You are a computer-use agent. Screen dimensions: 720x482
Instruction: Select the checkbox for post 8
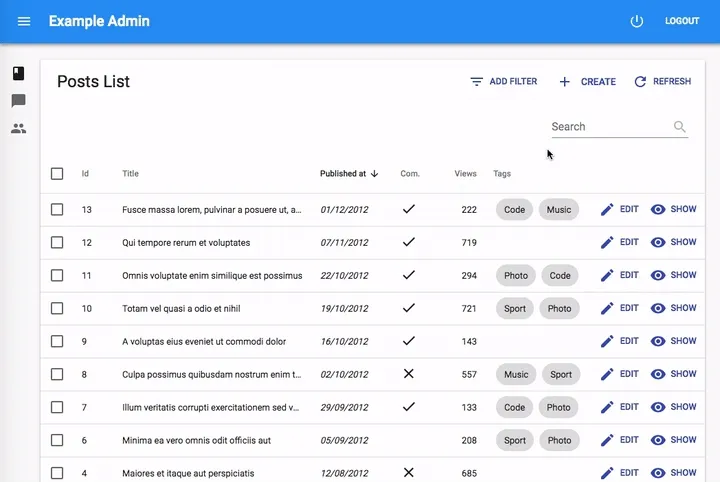click(57, 375)
